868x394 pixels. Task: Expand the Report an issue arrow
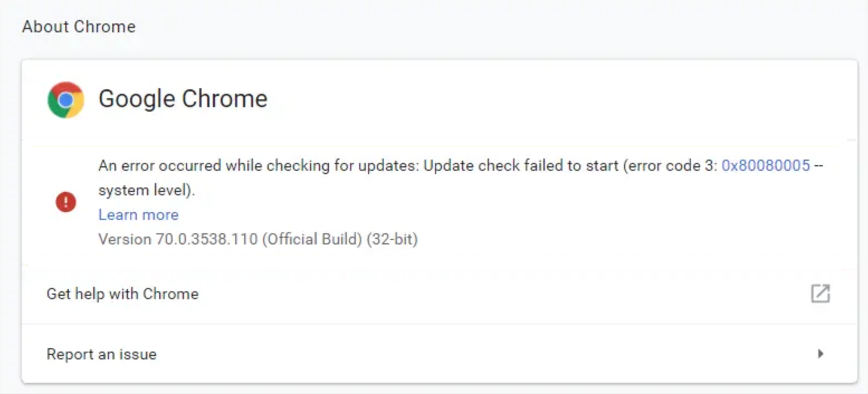(x=820, y=354)
